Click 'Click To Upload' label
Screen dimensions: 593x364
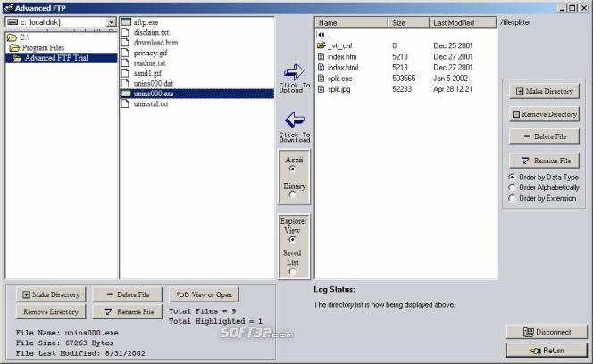click(295, 87)
